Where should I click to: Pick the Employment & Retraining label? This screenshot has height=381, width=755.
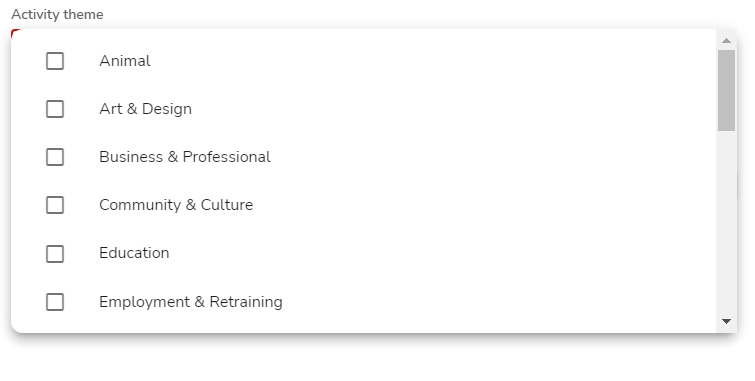tap(191, 302)
